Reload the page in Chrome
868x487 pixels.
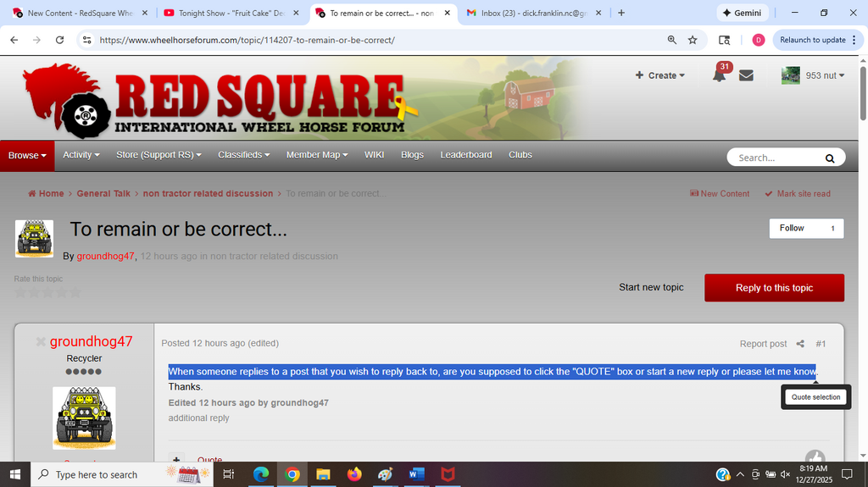pos(59,40)
